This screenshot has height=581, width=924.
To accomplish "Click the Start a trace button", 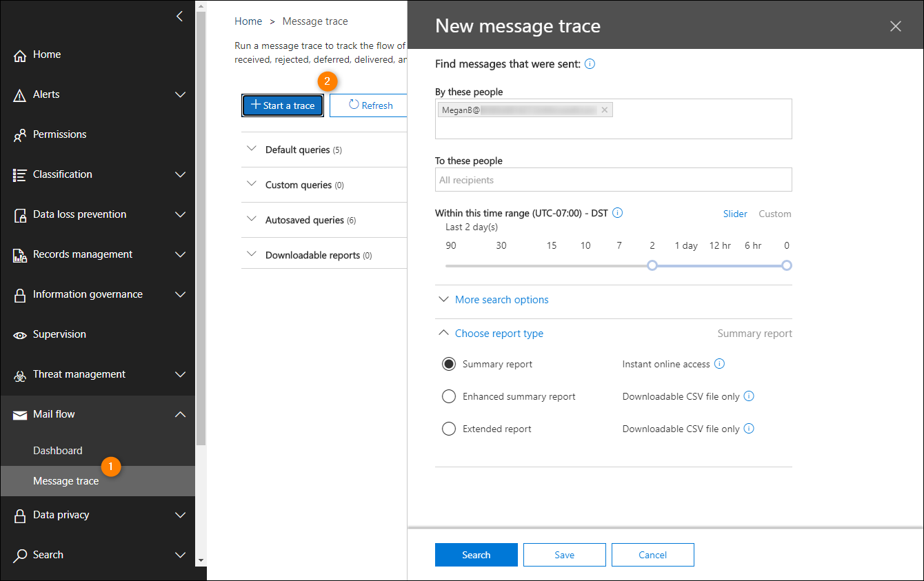I will 283,105.
